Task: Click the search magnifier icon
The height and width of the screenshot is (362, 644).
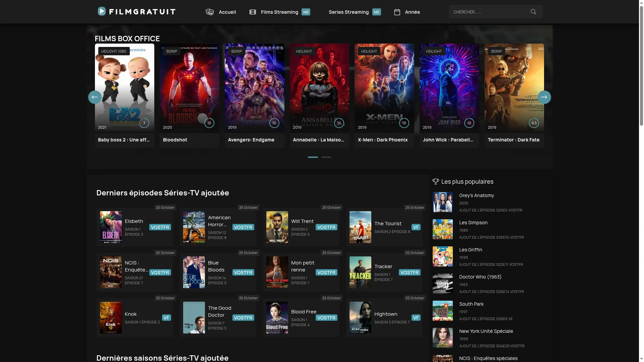Action: coord(533,12)
